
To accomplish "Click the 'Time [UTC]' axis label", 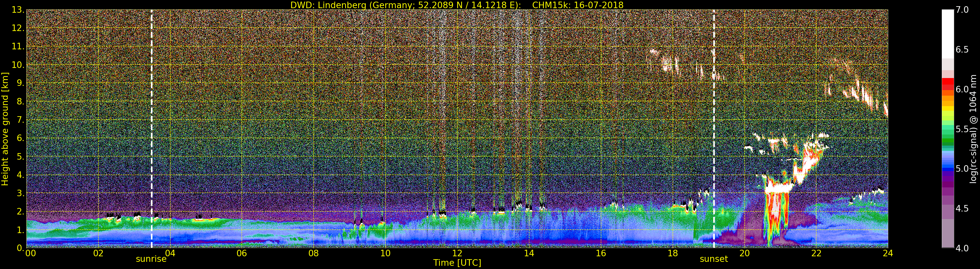I will click(x=457, y=263).
